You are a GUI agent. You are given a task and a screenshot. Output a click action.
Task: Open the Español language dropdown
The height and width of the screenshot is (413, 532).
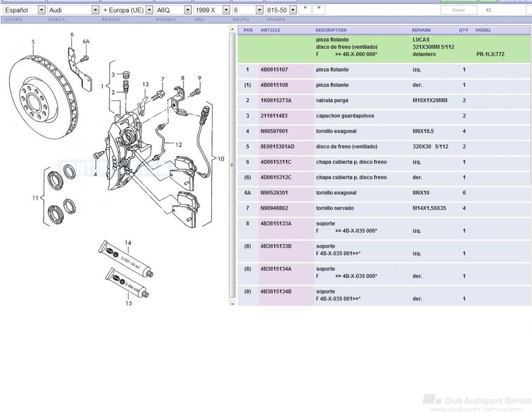pyautogui.click(x=24, y=10)
